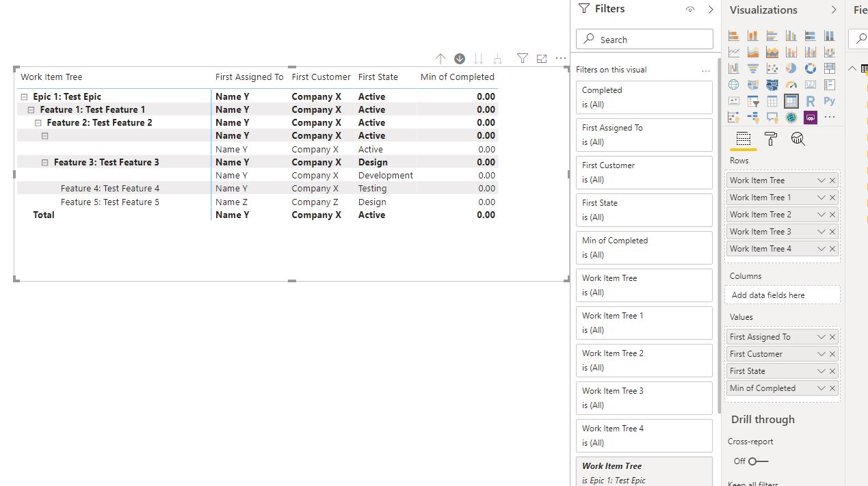Select the globe map visual

[x=734, y=85]
